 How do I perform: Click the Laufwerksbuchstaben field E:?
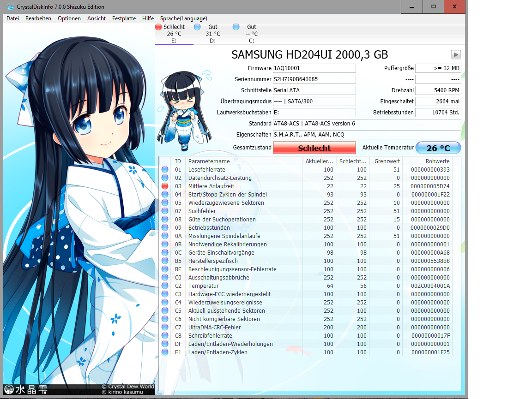314,113
